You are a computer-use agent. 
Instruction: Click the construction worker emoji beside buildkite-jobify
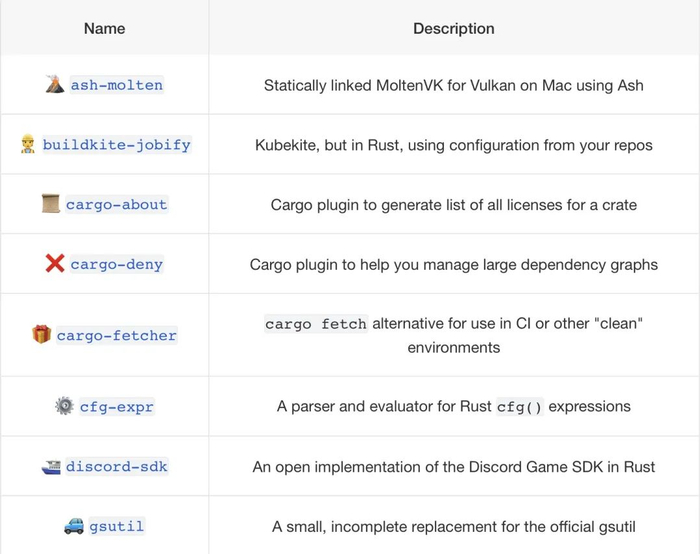[28, 144]
